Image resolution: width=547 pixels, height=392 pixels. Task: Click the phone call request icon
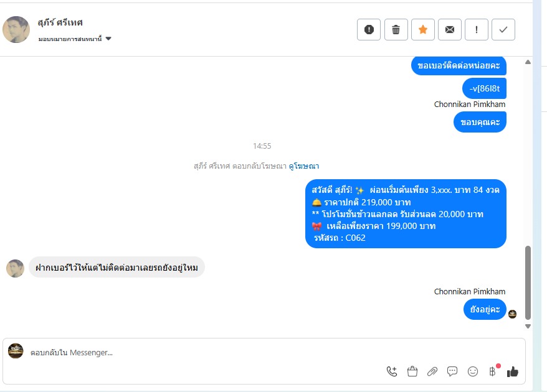(x=392, y=371)
